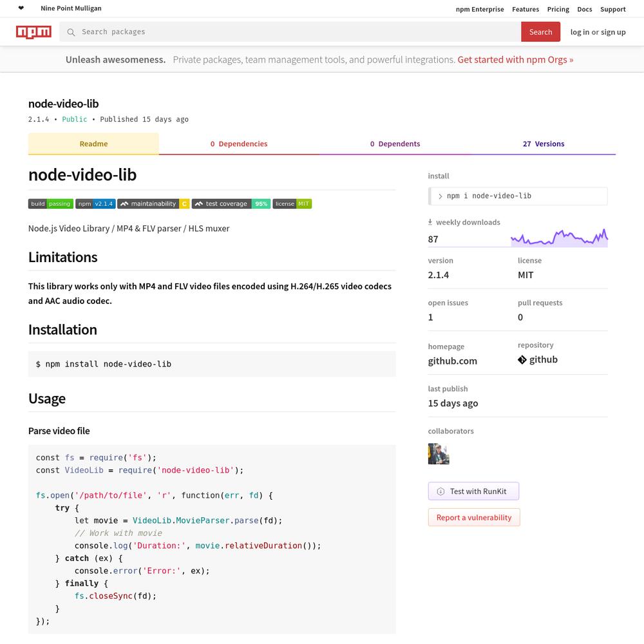Click the version value 2.1.4 in sidebar

[438, 275]
